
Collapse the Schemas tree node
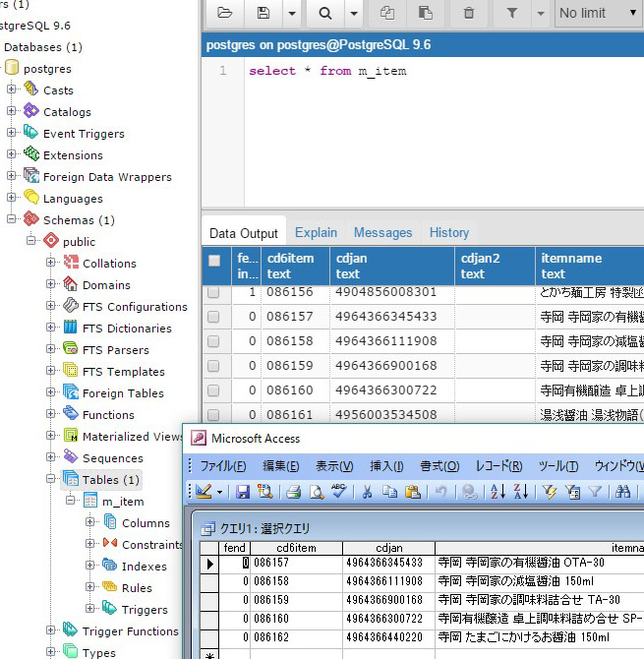[13, 220]
